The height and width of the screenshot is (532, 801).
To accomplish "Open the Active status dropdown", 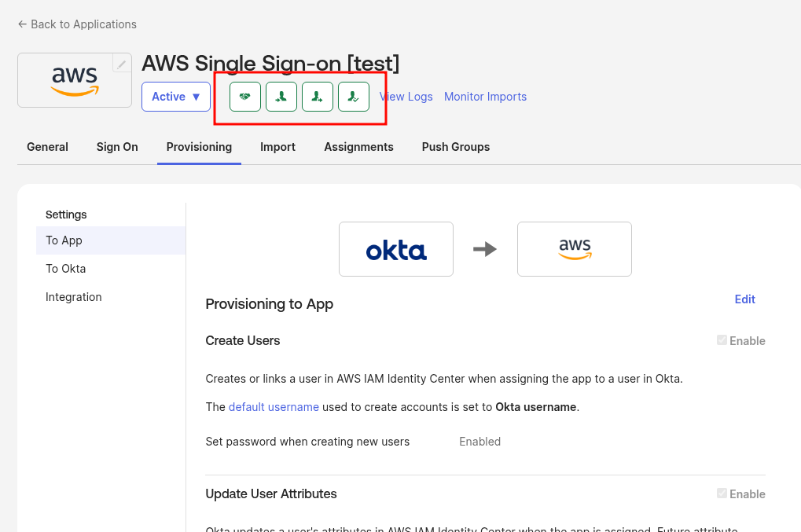I will (x=176, y=97).
